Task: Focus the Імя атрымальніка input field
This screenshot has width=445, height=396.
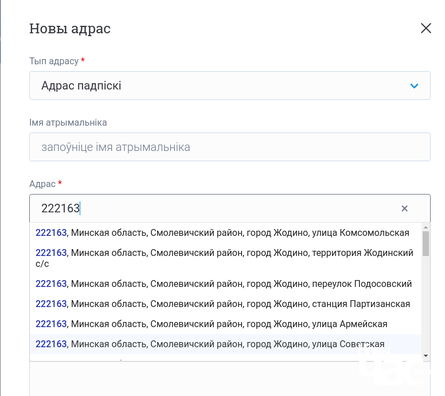Action: tap(230, 147)
